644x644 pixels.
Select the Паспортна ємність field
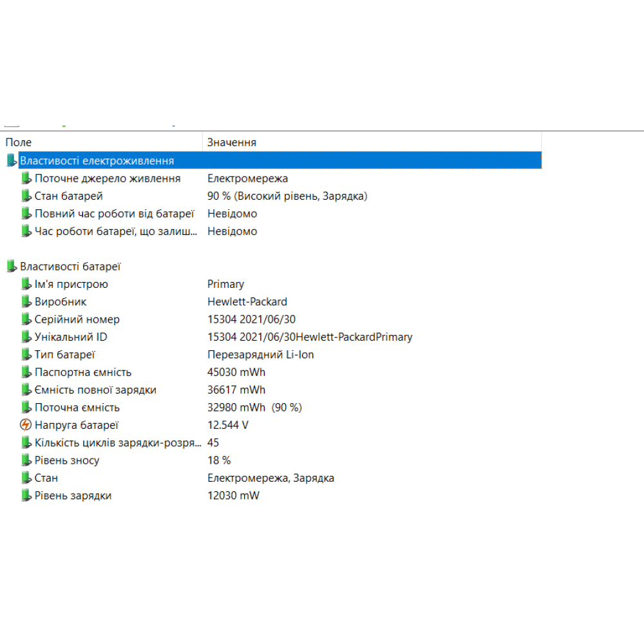click(83, 372)
